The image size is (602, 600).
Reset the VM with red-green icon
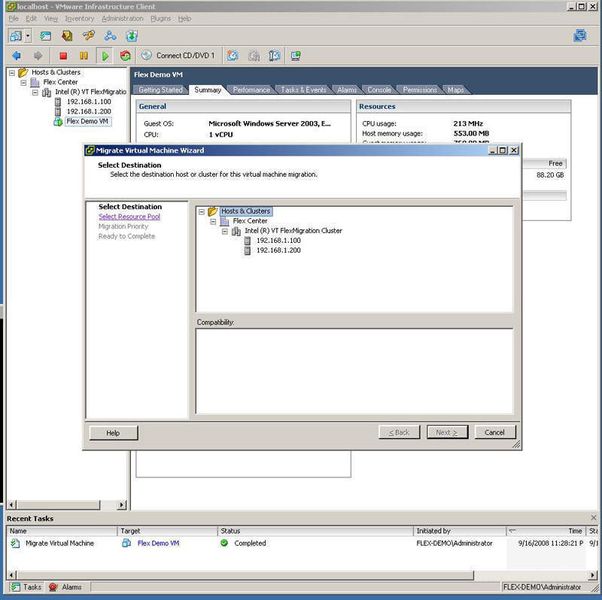[125, 56]
